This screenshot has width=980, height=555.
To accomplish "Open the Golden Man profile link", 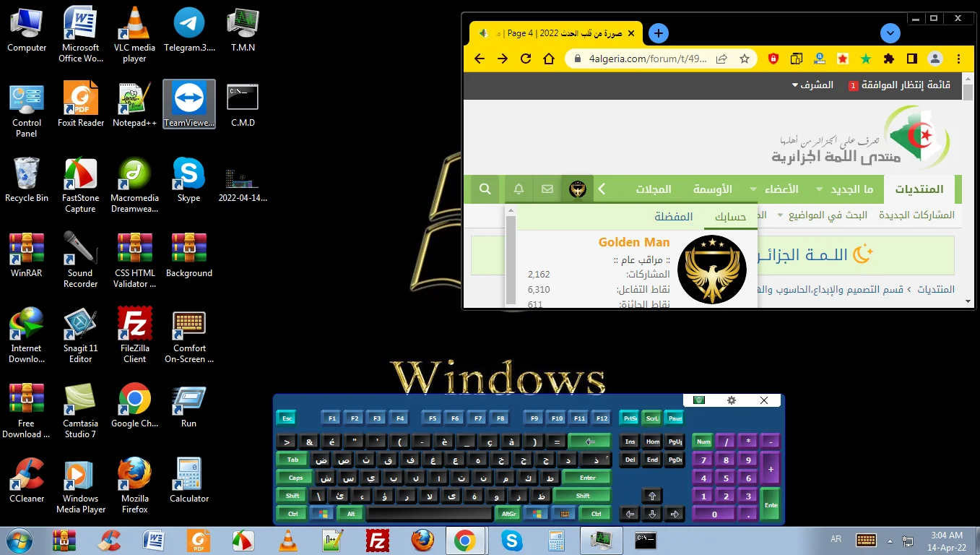I will click(633, 242).
